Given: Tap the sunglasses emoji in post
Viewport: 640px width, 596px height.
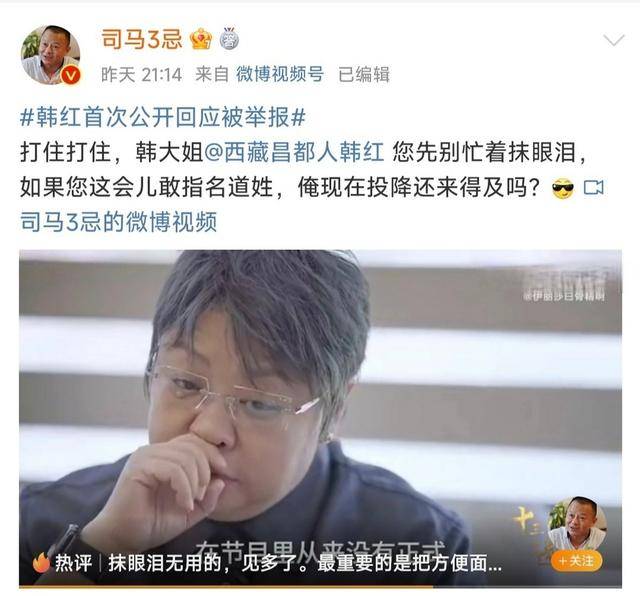Looking at the screenshot, I should pos(562,188).
